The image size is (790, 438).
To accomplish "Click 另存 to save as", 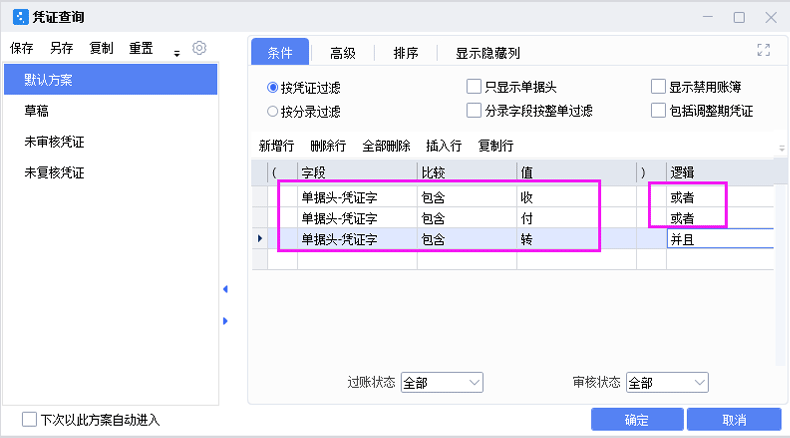I will point(61,48).
